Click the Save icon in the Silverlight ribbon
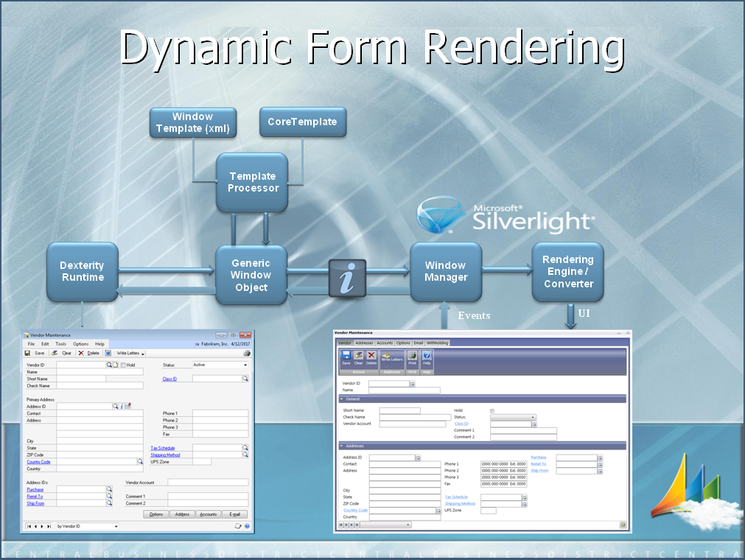 tap(346, 356)
